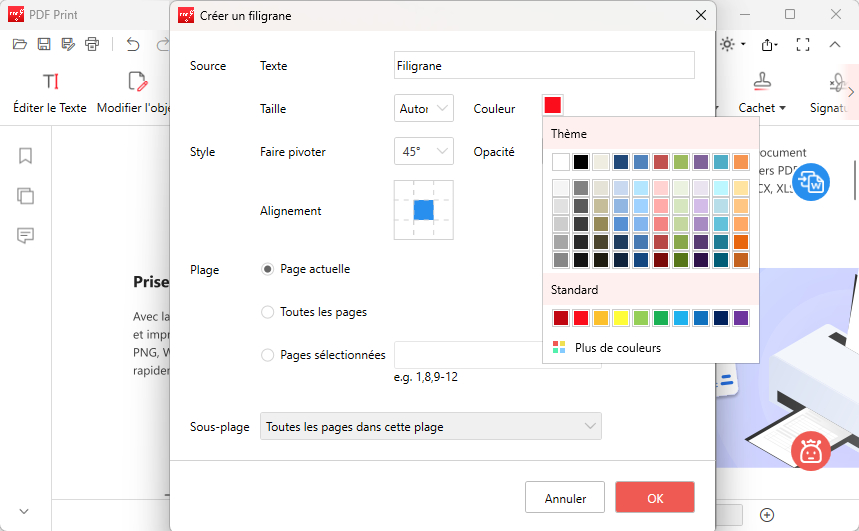
Task: Choose the Pages sélectionnées radio button
Action: tap(267, 355)
